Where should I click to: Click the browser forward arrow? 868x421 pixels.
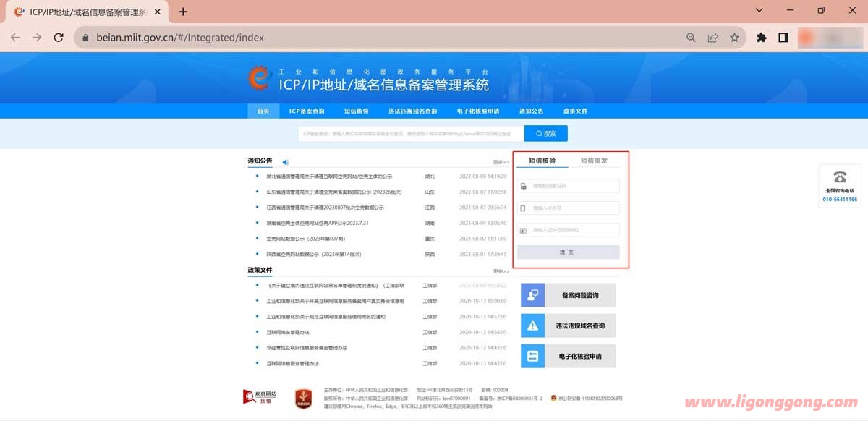37,38
